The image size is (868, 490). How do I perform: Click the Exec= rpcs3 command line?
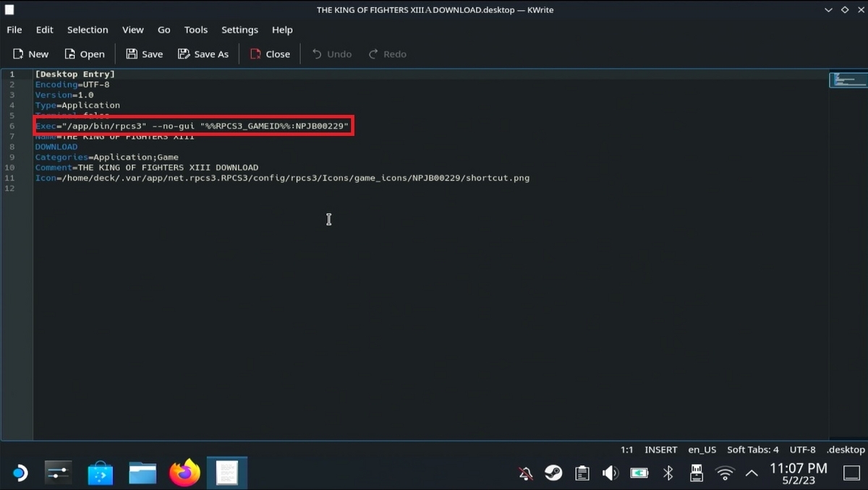(192, 126)
